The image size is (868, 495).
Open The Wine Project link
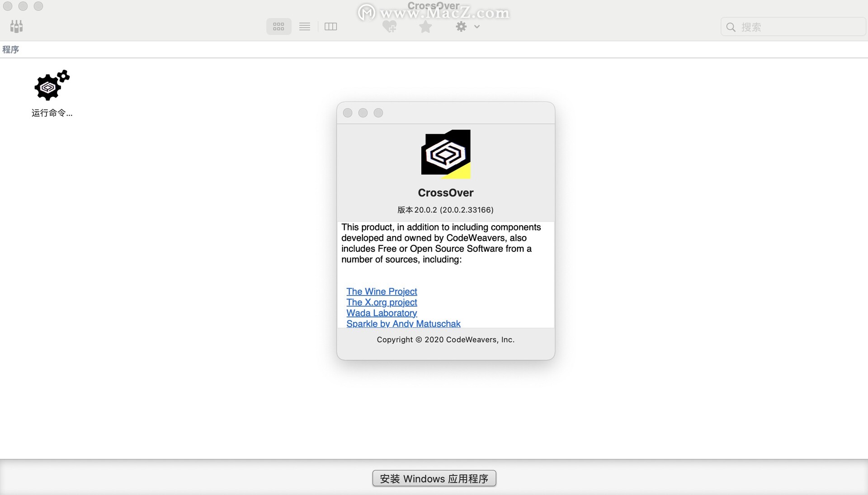click(x=382, y=292)
